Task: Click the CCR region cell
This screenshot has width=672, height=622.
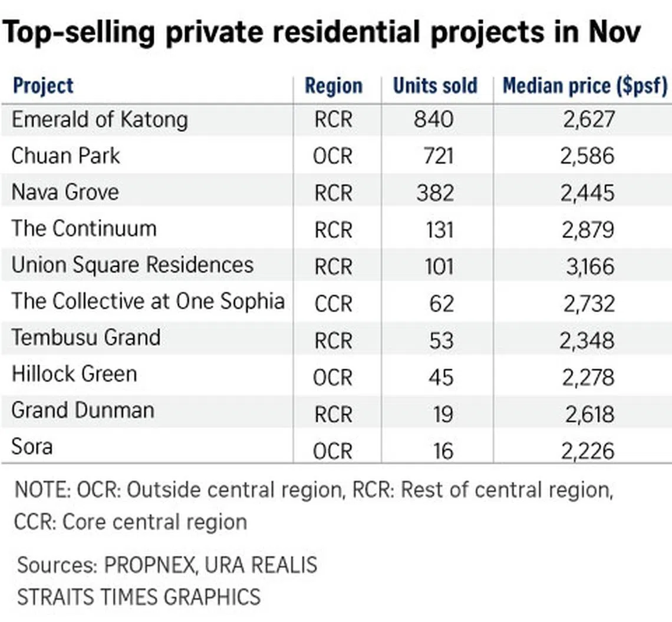Action: (333, 304)
